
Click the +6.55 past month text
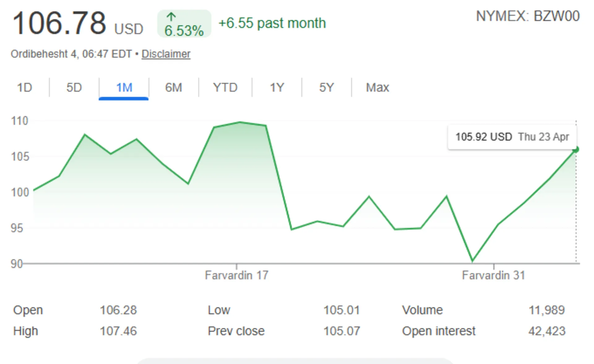click(272, 23)
